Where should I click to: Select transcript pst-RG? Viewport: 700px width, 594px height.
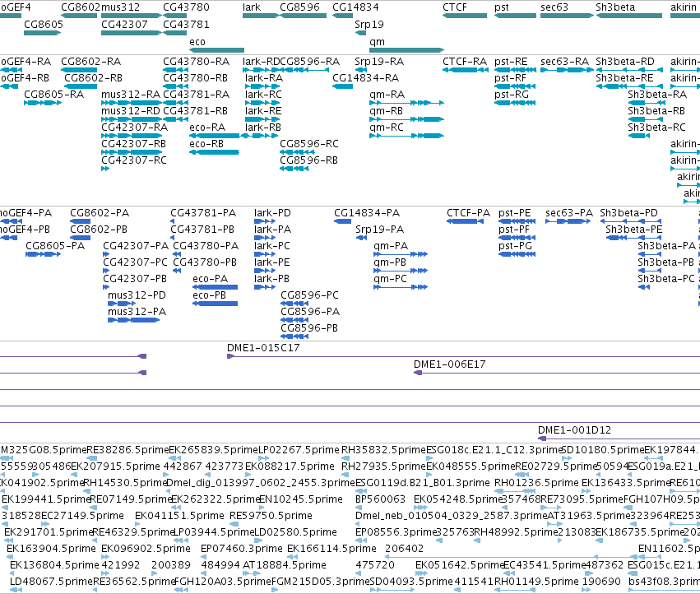(x=515, y=103)
